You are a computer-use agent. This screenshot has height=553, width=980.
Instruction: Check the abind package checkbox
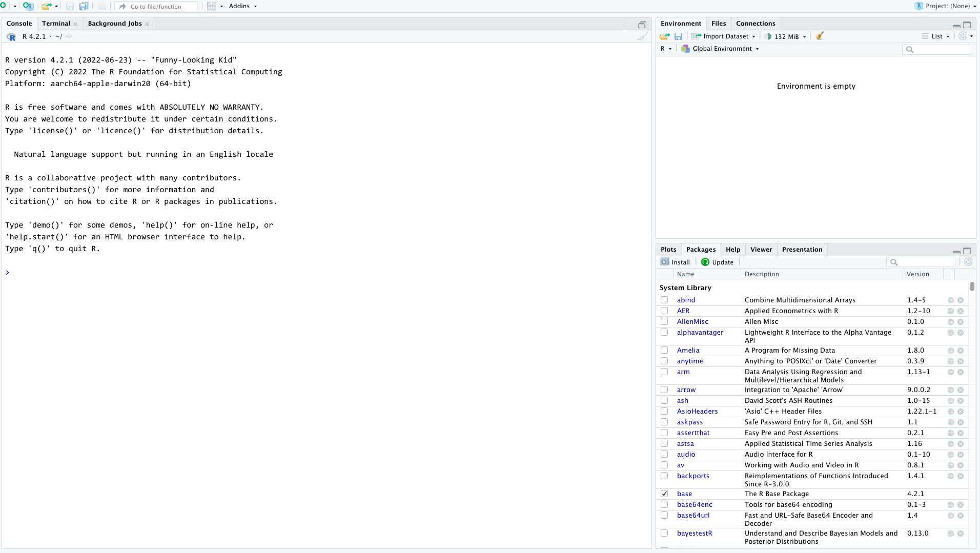pos(664,300)
